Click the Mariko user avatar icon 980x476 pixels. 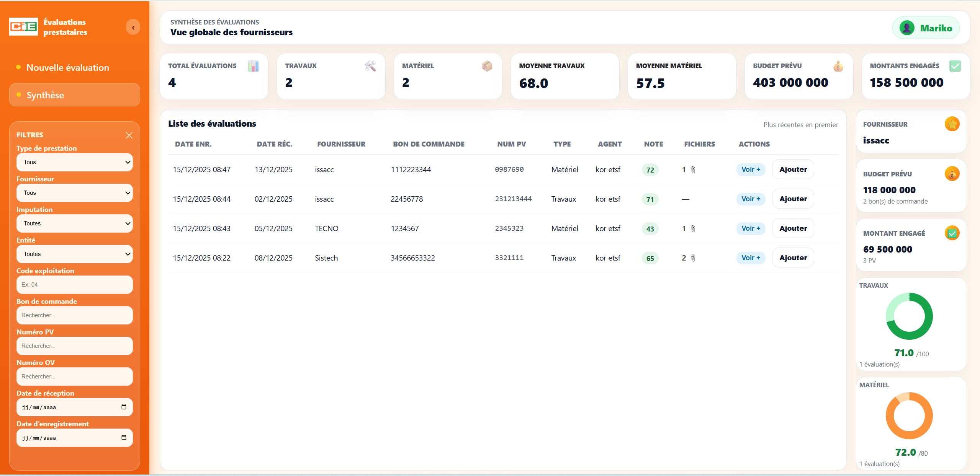coord(906,28)
